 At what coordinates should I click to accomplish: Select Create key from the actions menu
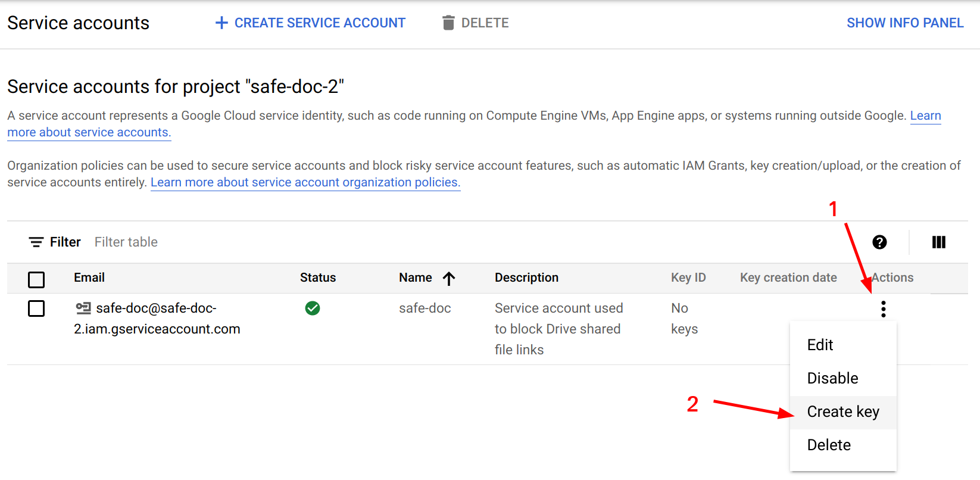pyautogui.click(x=842, y=412)
